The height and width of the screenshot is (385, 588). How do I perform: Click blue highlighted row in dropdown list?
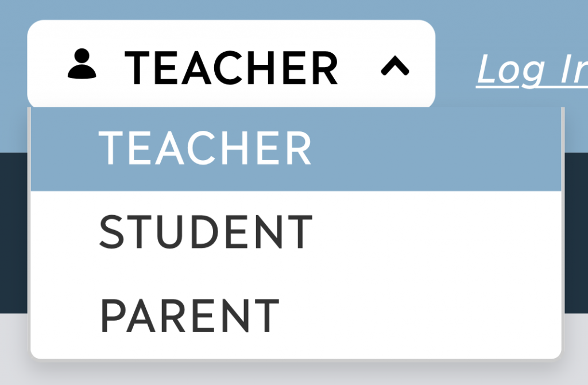coord(296,149)
